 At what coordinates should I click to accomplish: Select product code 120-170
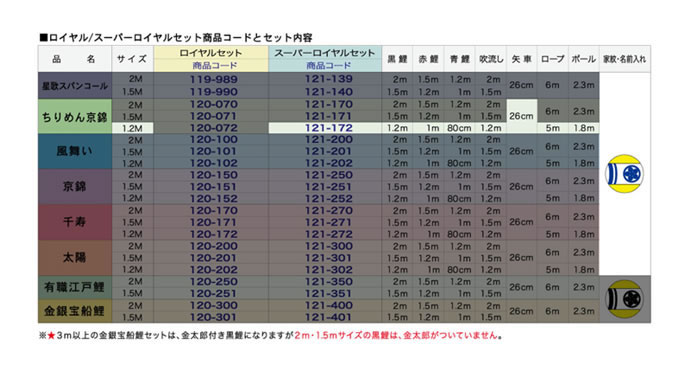coord(214,210)
